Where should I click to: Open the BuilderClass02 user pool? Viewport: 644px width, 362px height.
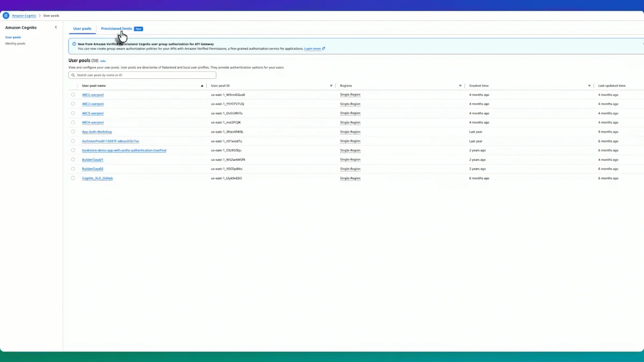pos(93,169)
